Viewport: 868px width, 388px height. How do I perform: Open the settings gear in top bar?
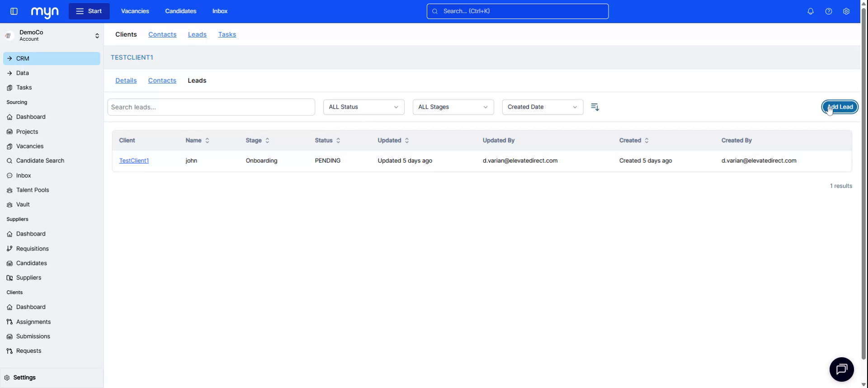pyautogui.click(x=846, y=11)
